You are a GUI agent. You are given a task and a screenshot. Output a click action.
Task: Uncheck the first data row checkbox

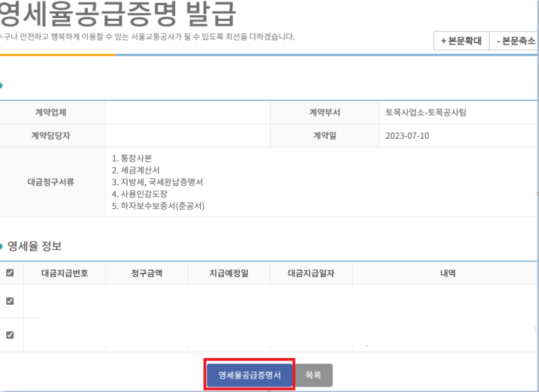[x=10, y=301]
